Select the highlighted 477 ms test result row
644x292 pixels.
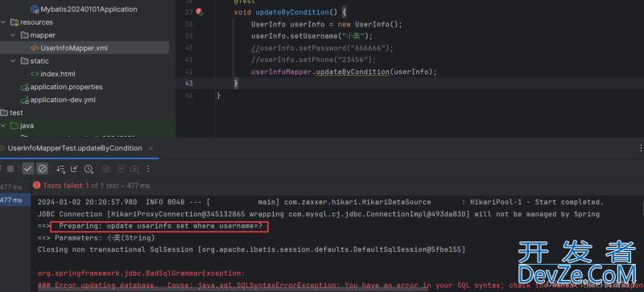click(15, 200)
